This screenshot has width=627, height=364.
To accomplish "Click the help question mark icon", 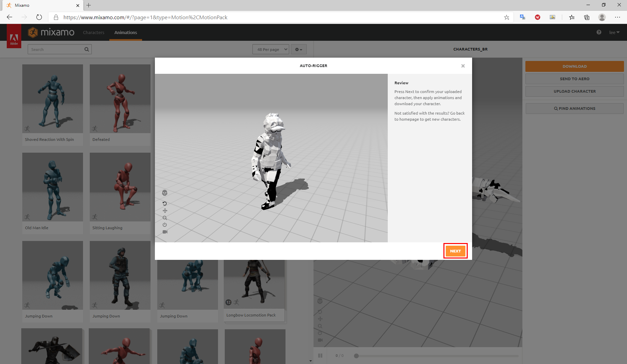I will [599, 32].
